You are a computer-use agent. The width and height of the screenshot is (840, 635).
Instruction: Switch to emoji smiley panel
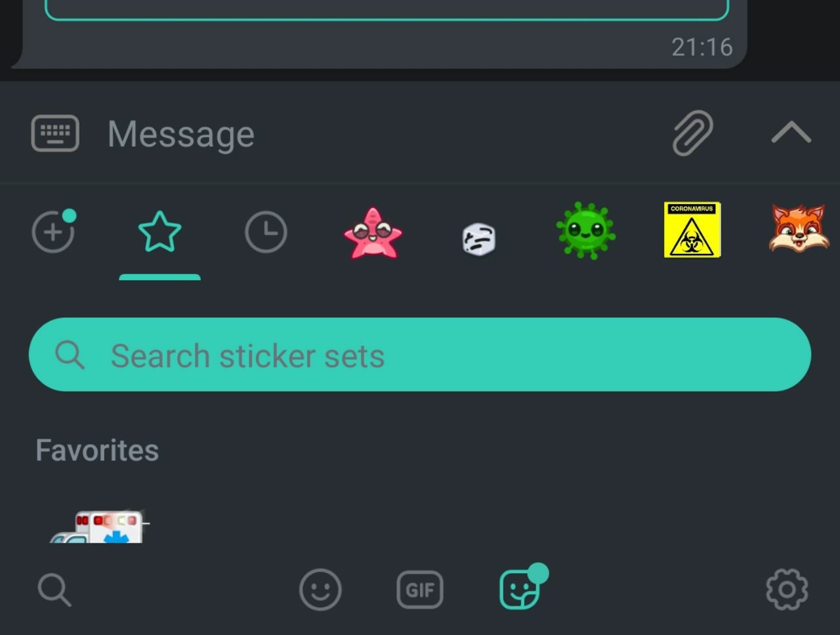pos(320,590)
